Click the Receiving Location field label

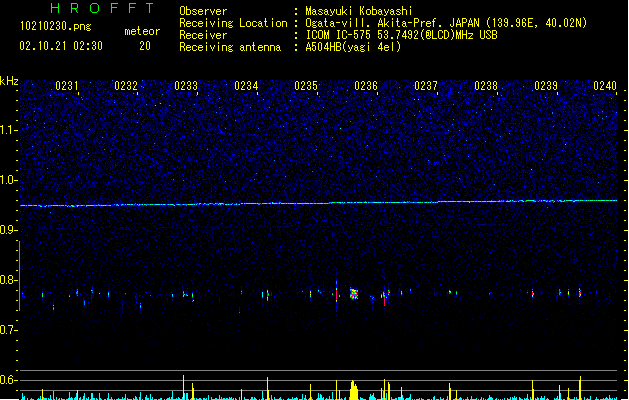click(233, 23)
